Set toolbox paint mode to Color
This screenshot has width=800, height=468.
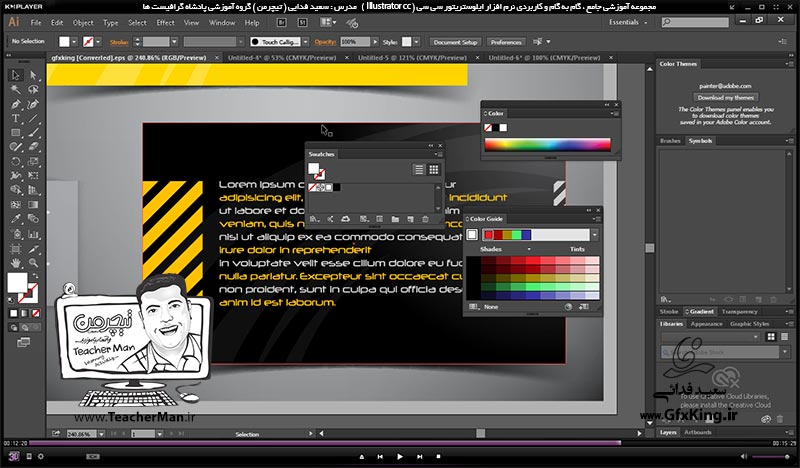[14, 313]
